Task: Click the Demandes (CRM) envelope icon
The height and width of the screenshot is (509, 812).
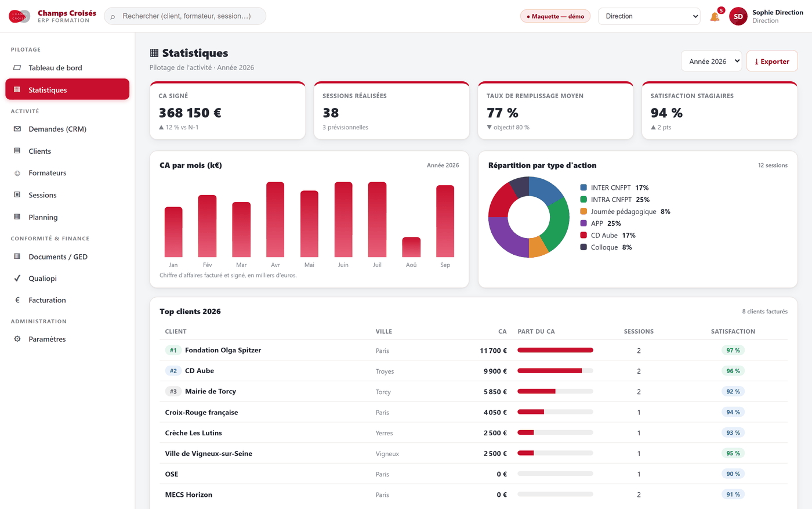Action: pos(17,129)
